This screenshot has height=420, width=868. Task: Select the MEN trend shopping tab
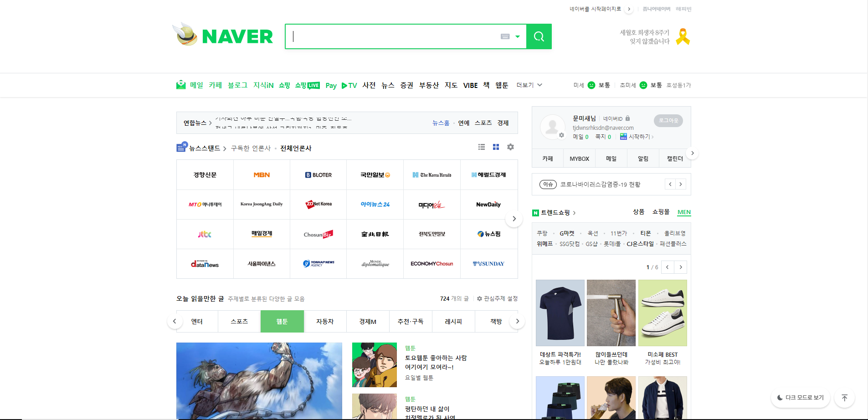[684, 212]
